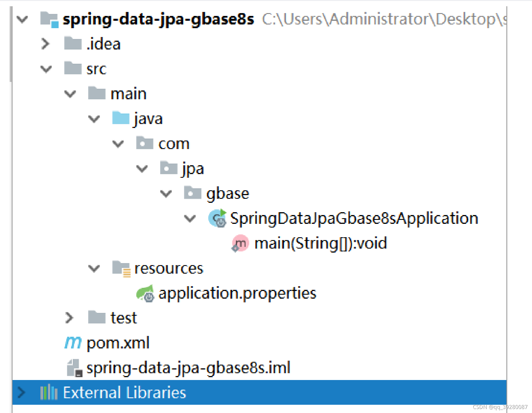This screenshot has width=532, height=413.
Task: Click the Spring Boot application class icon
Action: point(217,218)
